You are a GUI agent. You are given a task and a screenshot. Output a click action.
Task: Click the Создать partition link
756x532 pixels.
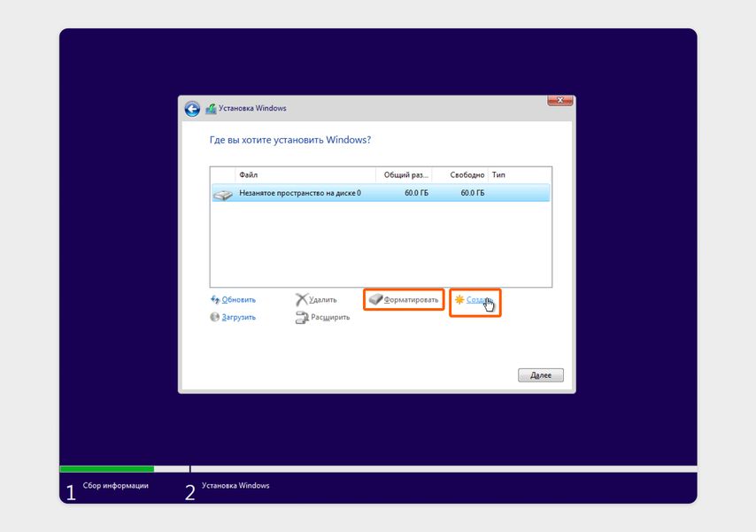click(479, 299)
